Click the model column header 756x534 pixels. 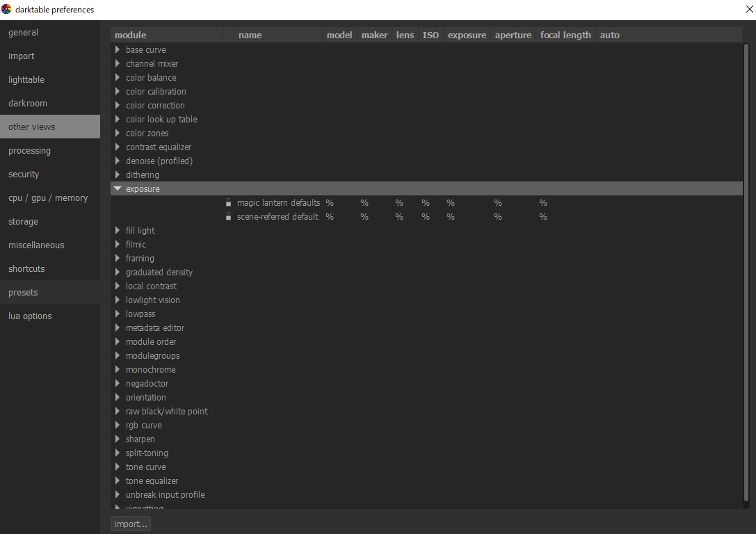coord(339,35)
